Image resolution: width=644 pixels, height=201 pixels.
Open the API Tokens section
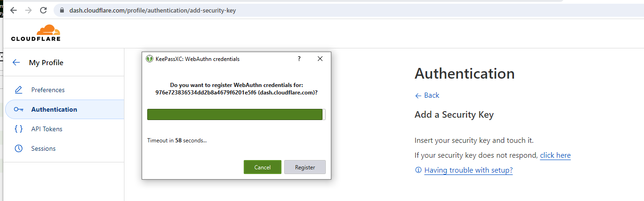tap(47, 129)
